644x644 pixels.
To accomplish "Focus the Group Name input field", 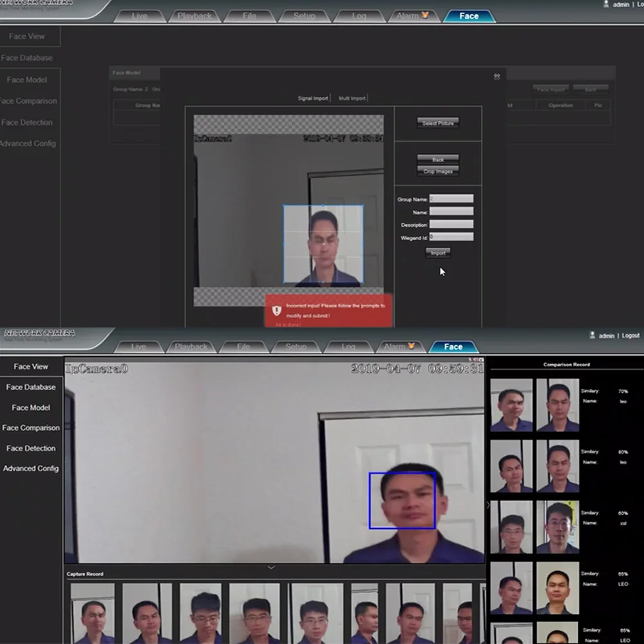I will point(451,199).
